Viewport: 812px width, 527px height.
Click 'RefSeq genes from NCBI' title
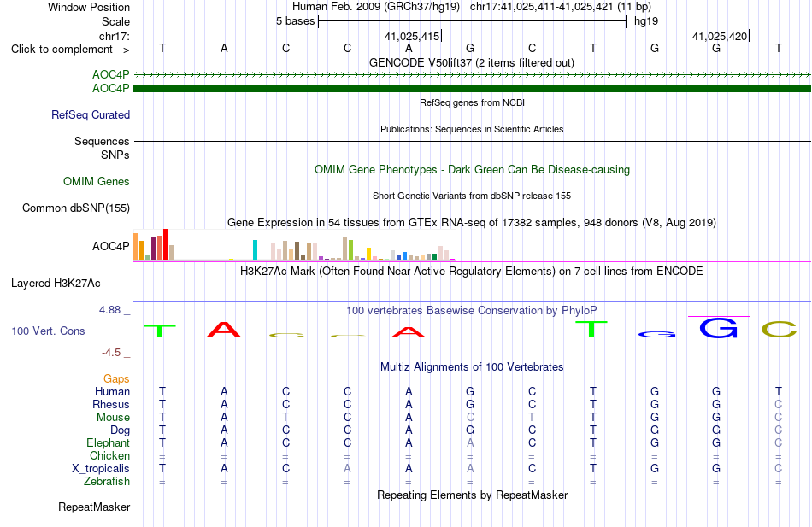pos(472,102)
